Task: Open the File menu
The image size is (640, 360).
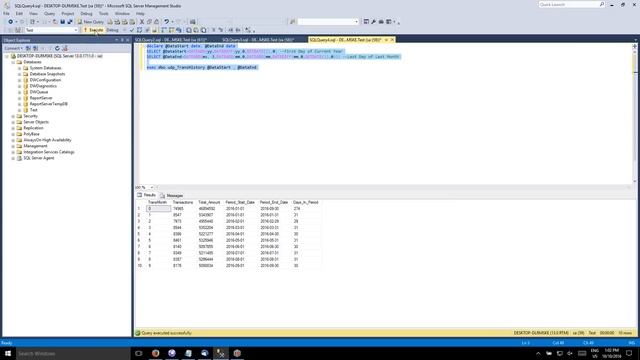Action: (7, 13)
